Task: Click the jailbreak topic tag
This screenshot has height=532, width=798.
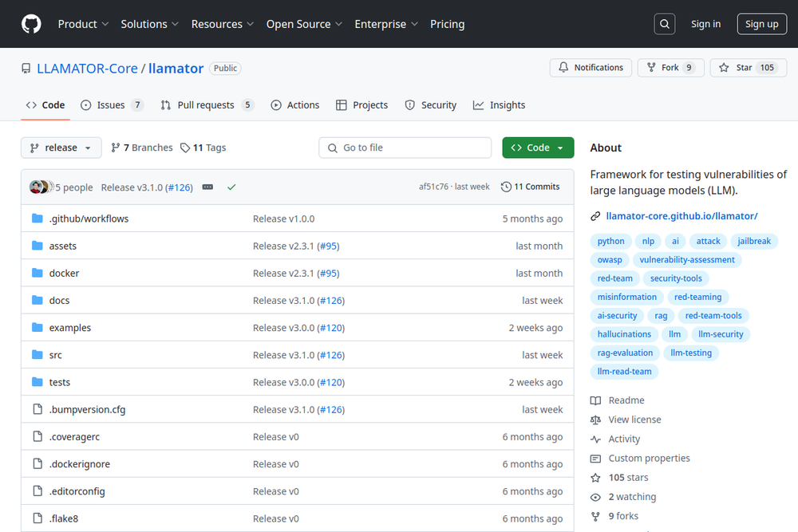Action: pos(754,241)
